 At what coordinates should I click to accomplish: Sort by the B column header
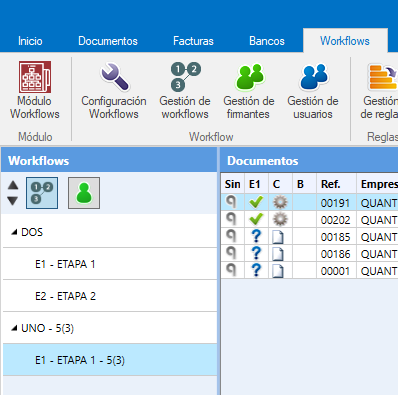304,184
